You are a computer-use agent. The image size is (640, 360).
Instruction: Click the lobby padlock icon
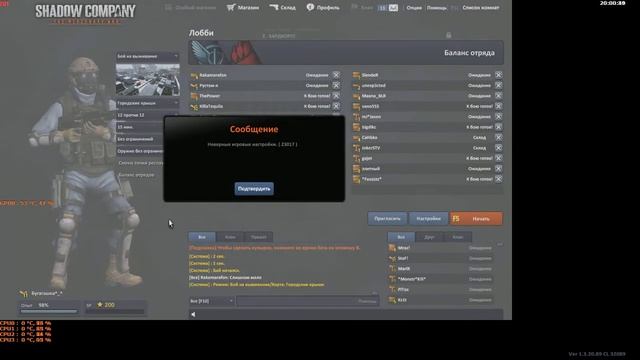pyautogui.click(x=449, y=35)
